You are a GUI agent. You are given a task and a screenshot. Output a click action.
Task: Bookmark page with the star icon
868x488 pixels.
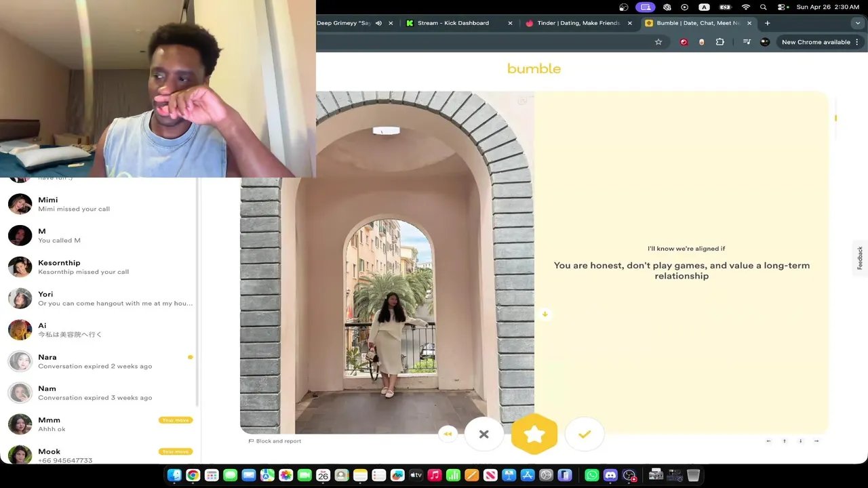(658, 42)
